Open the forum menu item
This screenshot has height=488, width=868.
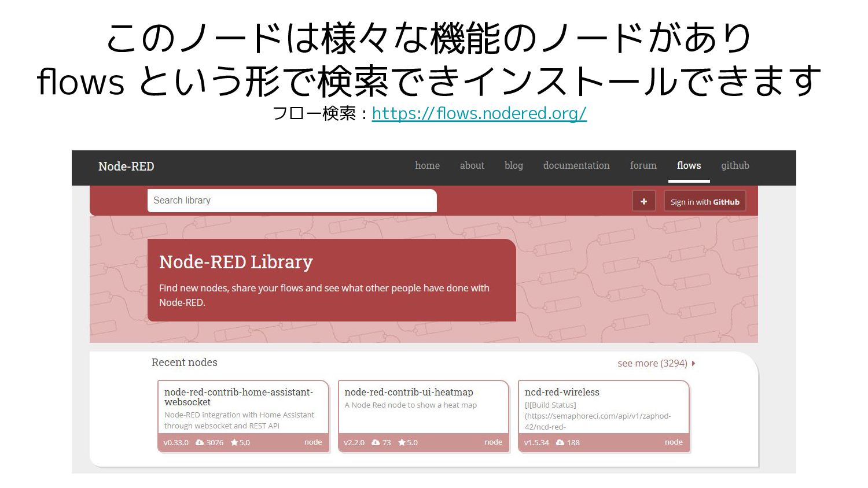[x=643, y=165]
